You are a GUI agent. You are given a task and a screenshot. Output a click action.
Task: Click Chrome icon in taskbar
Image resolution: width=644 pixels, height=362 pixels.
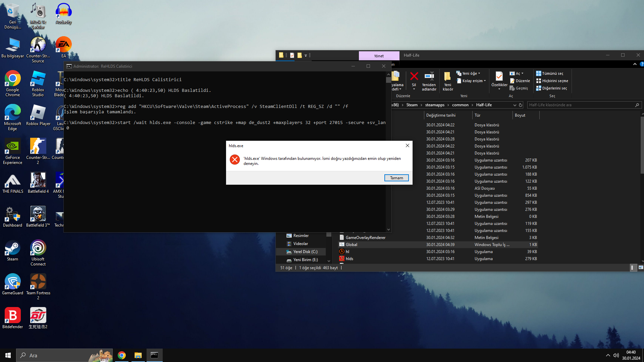coord(122,355)
